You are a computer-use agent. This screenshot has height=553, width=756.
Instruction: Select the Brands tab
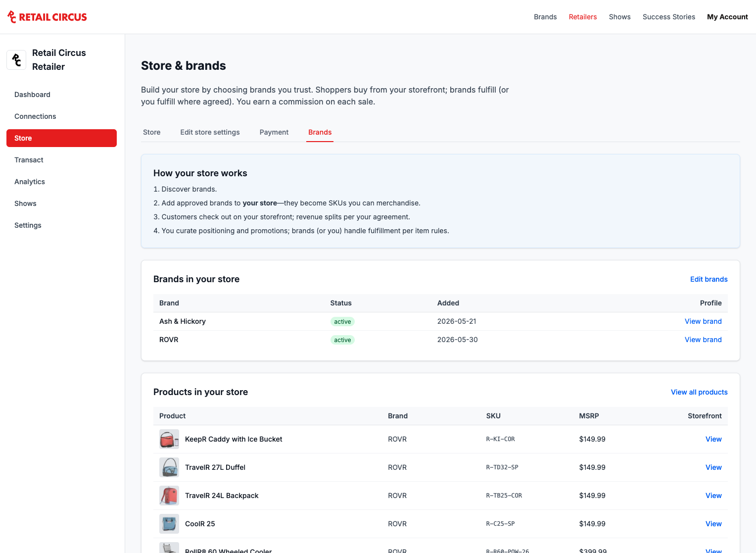coord(320,132)
